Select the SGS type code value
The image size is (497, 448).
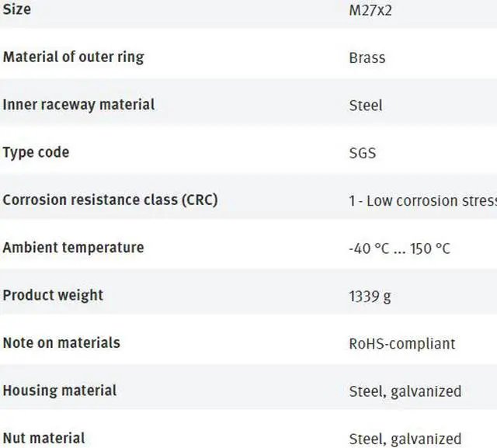point(363,153)
